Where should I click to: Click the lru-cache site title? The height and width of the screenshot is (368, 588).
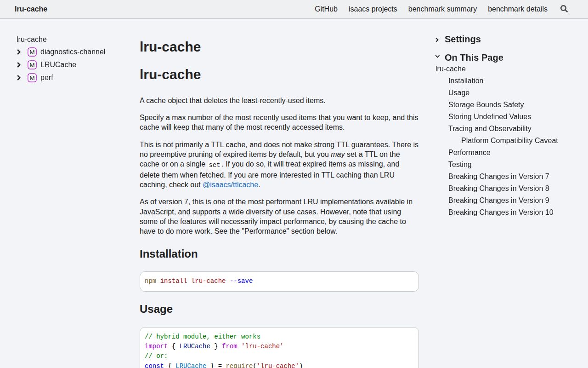pos(31,9)
